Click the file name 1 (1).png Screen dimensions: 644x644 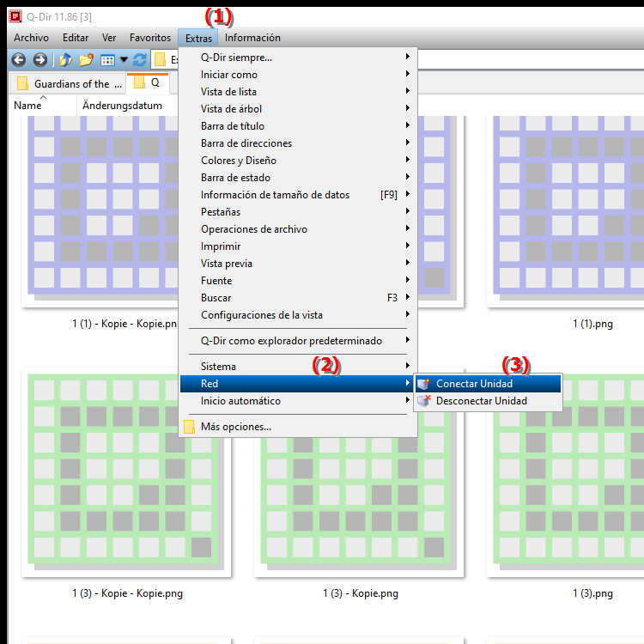[592, 325]
